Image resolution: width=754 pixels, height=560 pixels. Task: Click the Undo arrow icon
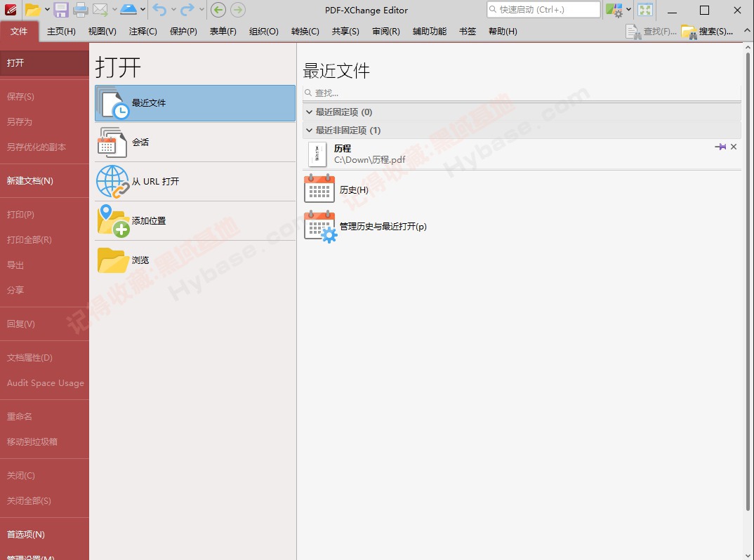click(x=159, y=10)
